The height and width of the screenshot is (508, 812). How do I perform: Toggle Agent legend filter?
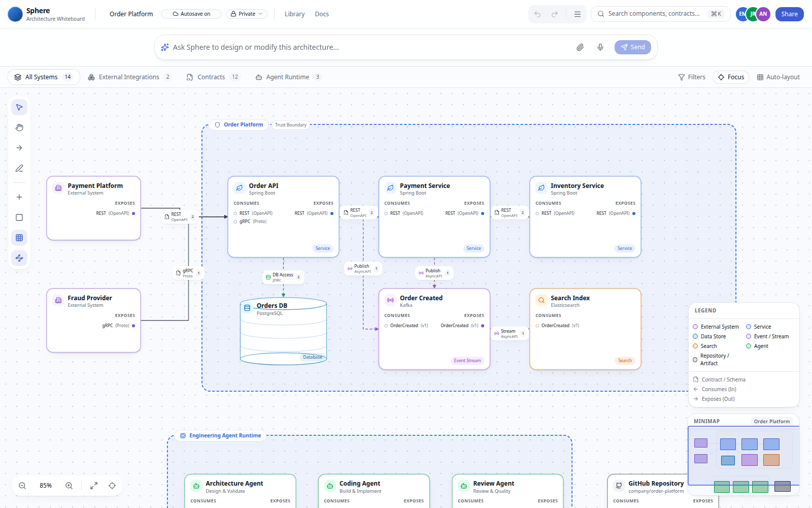point(757,346)
